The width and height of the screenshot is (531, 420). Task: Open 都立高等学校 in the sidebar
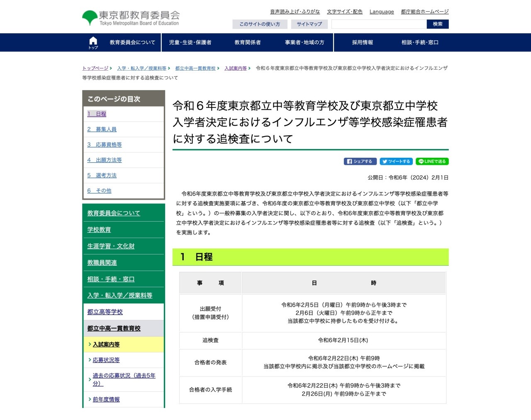[x=105, y=312]
